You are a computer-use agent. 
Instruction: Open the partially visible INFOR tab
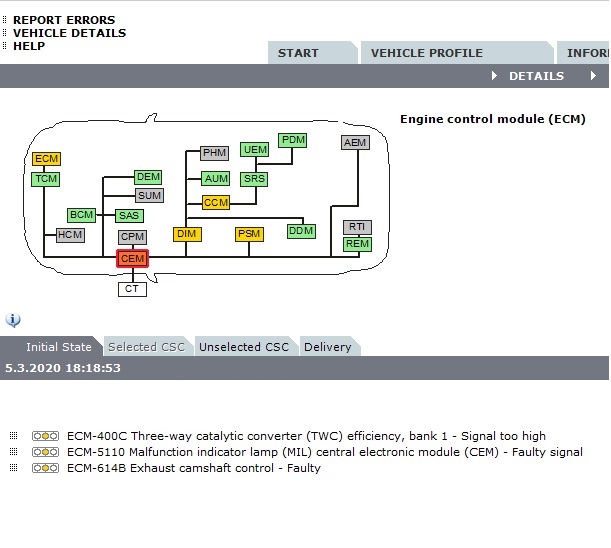(583, 53)
